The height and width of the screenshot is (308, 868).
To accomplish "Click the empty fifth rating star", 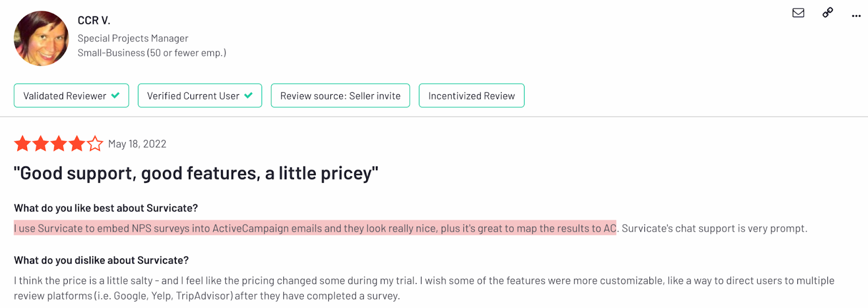I will tap(95, 144).
